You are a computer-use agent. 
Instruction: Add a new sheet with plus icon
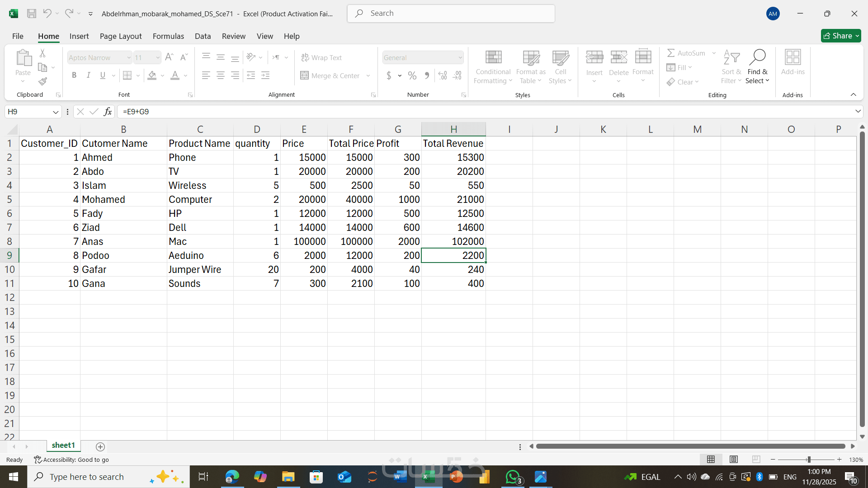pos(100,446)
